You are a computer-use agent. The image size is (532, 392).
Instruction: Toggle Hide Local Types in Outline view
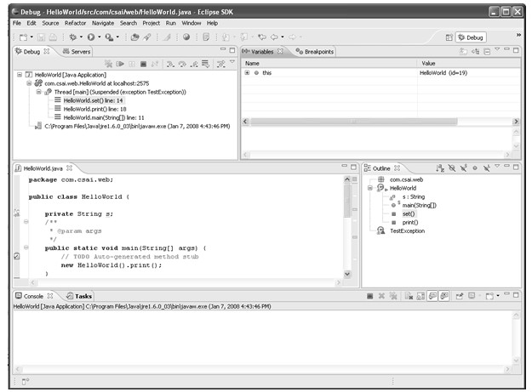pyautogui.click(x=487, y=168)
